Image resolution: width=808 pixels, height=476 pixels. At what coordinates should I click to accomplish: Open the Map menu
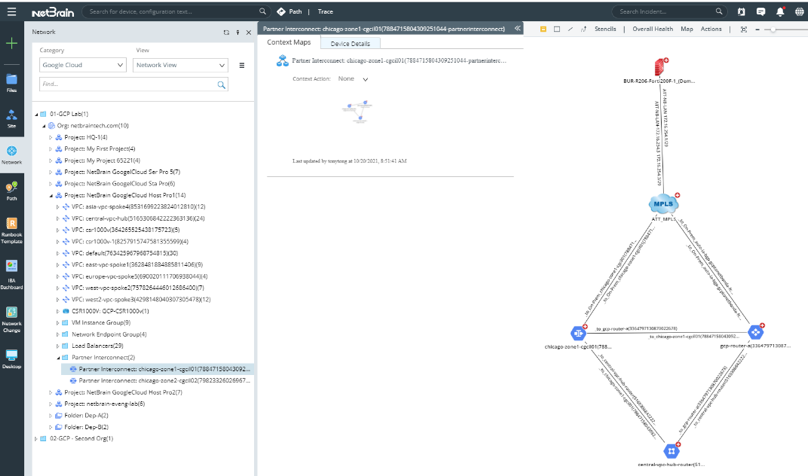tap(686, 29)
